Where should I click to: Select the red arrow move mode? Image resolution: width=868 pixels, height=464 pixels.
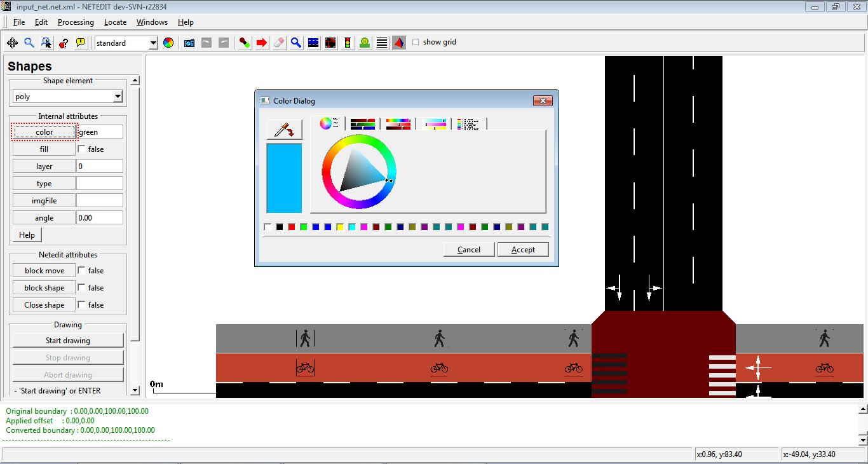coord(262,43)
